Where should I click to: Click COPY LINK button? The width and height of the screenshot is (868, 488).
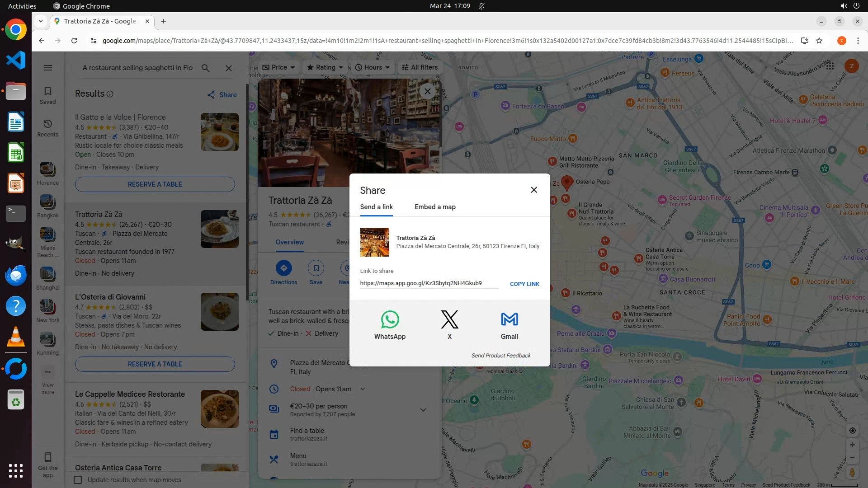coord(524,284)
